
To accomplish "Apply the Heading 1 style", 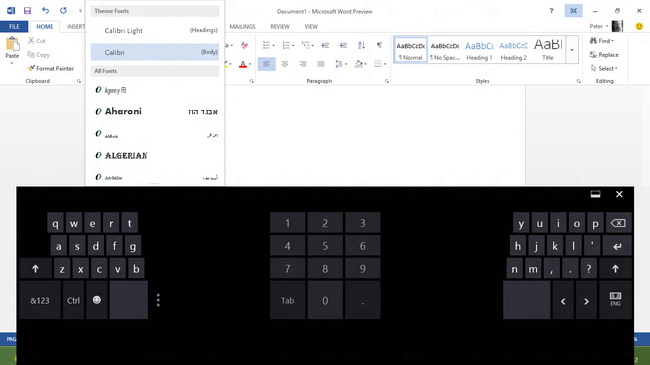I will [479, 50].
